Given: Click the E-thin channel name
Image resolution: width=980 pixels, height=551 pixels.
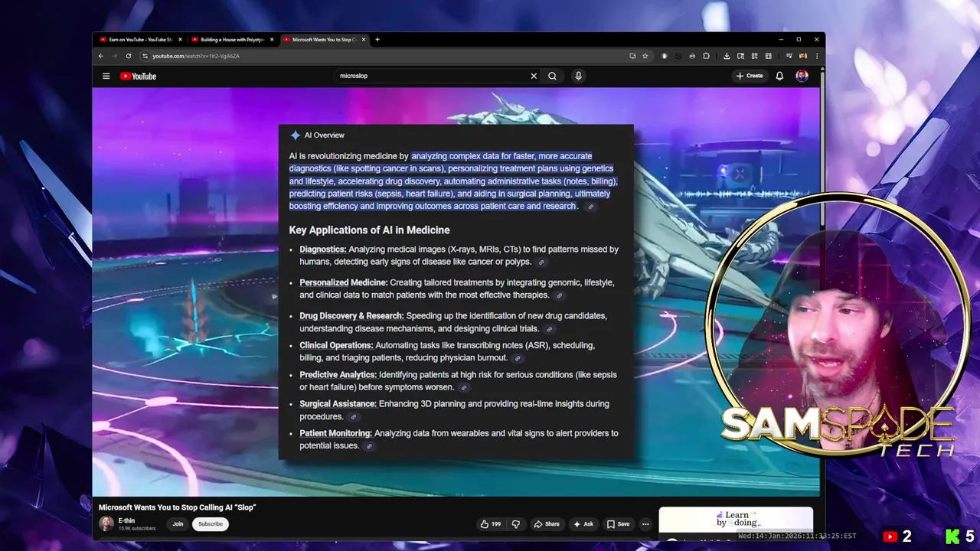Looking at the screenshot, I should coord(126,520).
